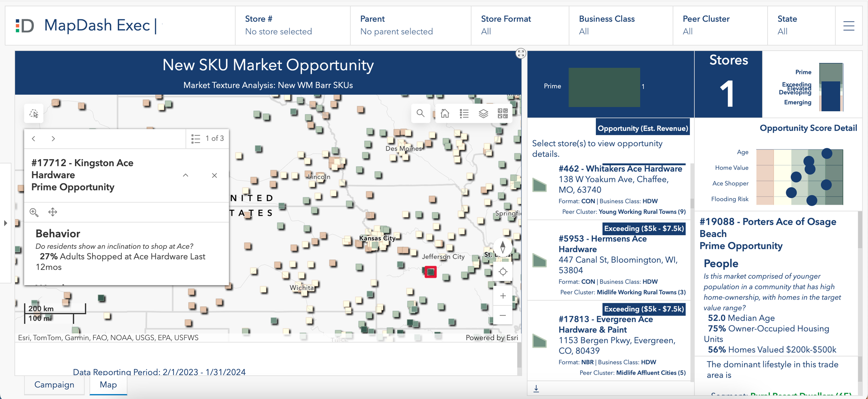Open the hamburger menu in header
The width and height of the screenshot is (868, 399).
coord(849,26)
